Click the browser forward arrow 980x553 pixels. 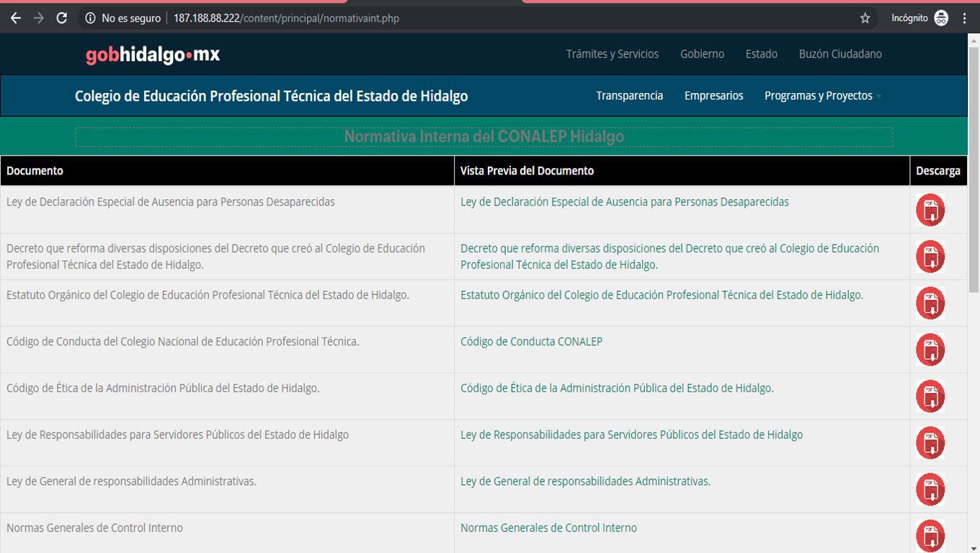[39, 18]
